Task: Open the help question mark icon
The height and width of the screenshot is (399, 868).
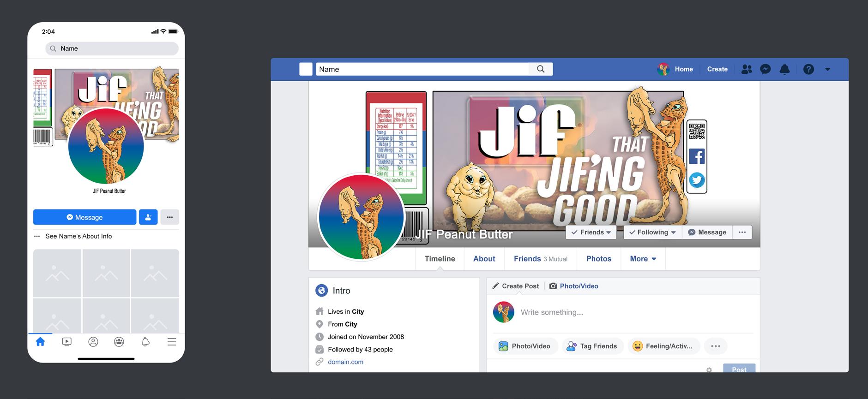Action: point(808,69)
